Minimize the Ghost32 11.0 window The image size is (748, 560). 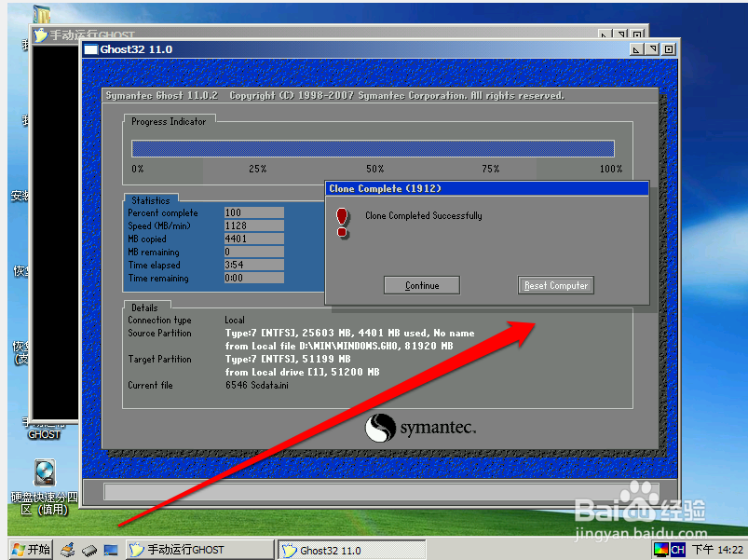coord(636,49)
